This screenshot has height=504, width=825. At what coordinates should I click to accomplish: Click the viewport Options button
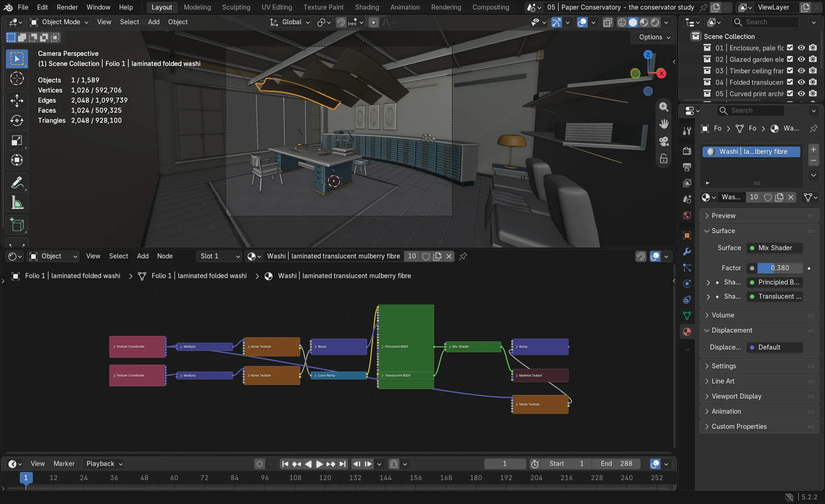tap(654, 37)
